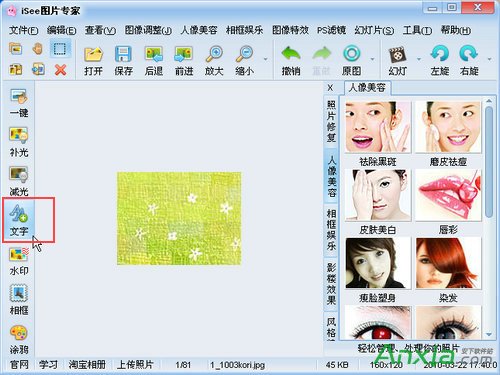Click the 打开 (Open) toolbar icon

pyautogui.click(x=93, y=61)
